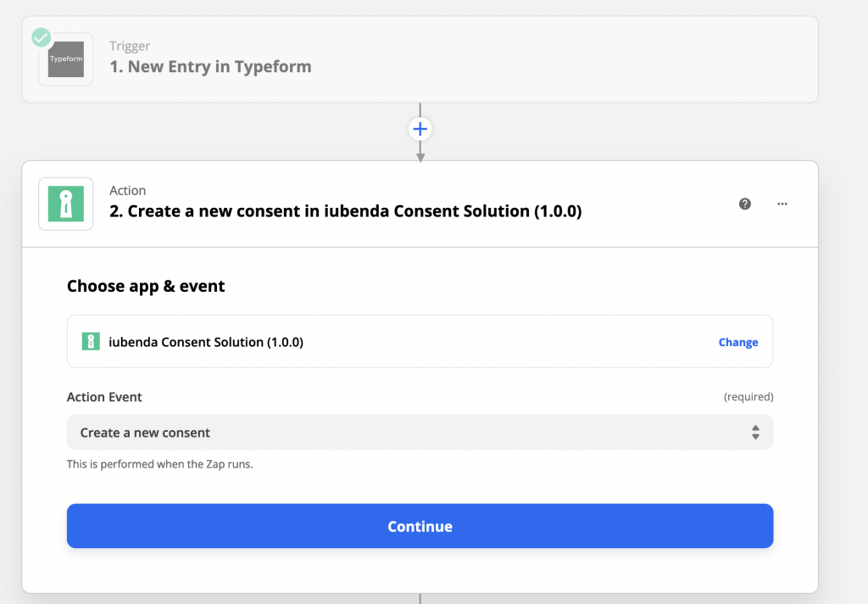
Task: Click the required indicator next to Action Event
Action: (751, 397)
